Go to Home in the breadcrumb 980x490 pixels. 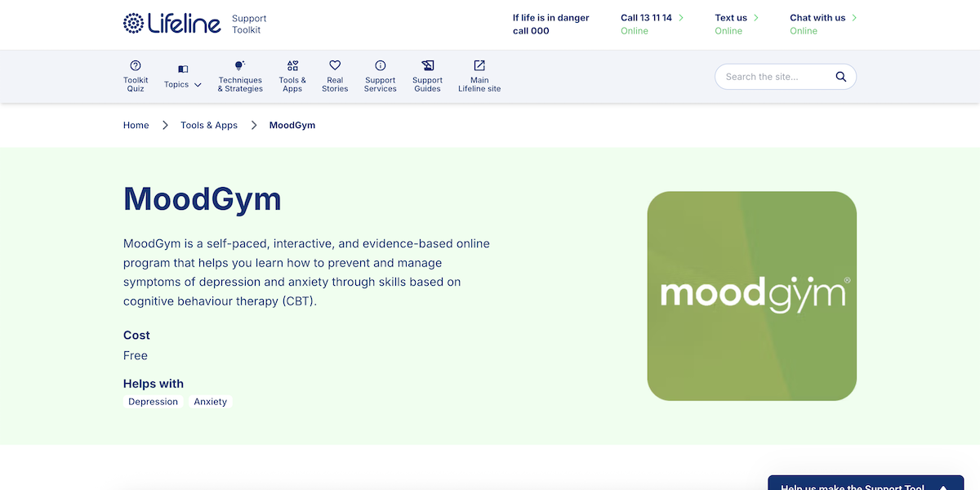136,125
